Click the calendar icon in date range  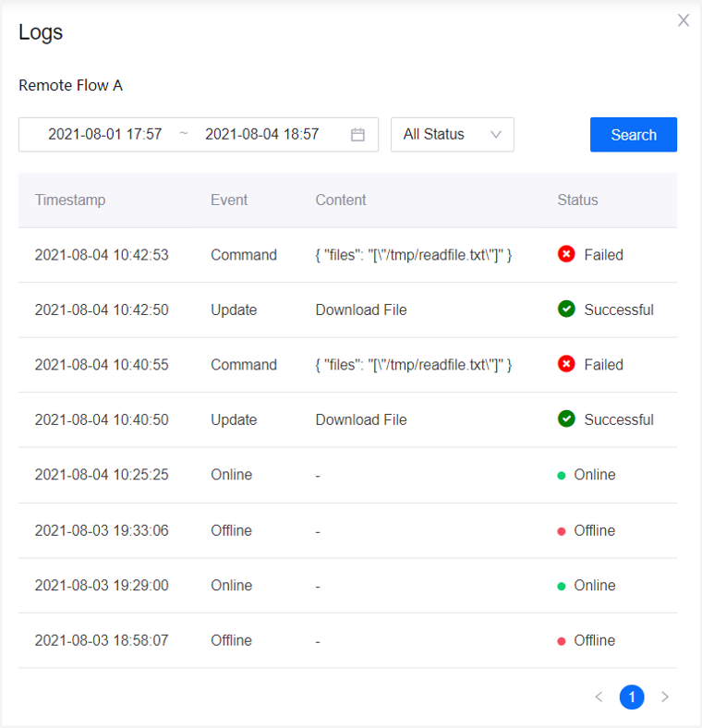(x=358, y=135)
